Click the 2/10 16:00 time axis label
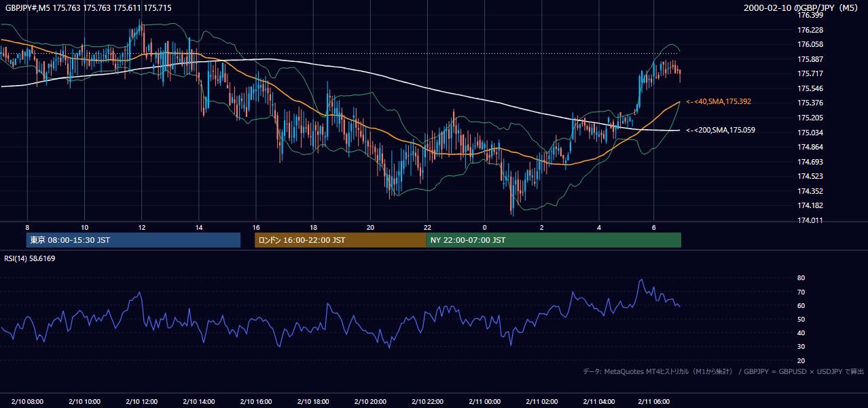Screen dimensions: 868x408 pyautogui.click(x=256, y=401)
